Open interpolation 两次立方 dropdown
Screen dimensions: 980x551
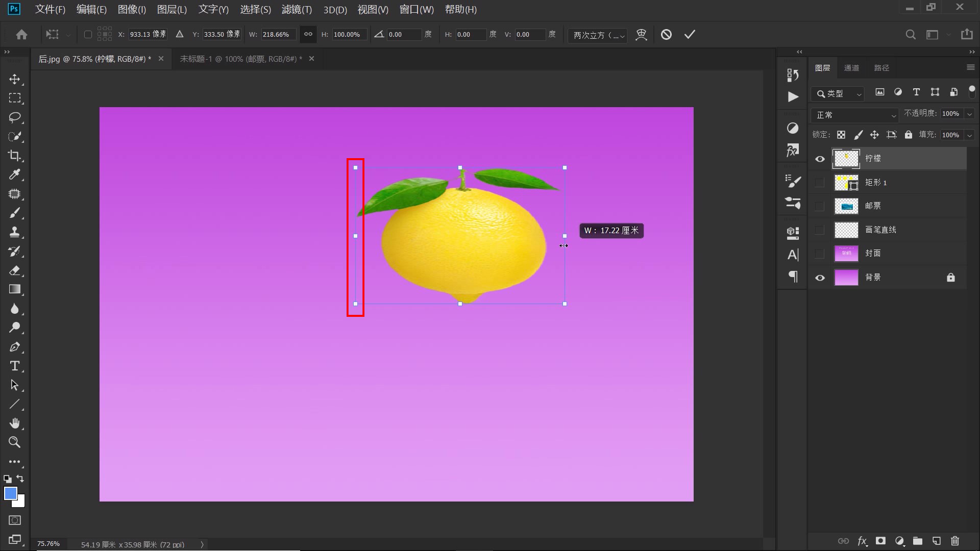598,35
